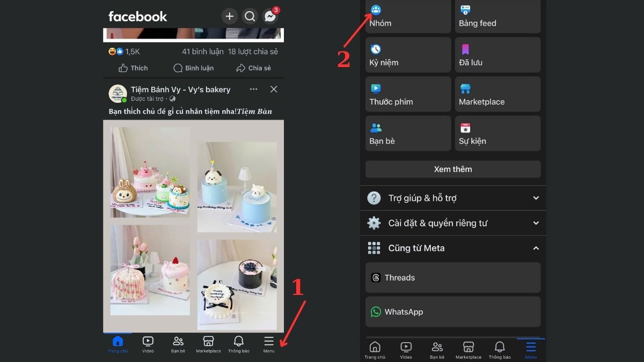Tap the plus icon to create a post
This screenshot has width=644, height=362.
coord(230,16)
